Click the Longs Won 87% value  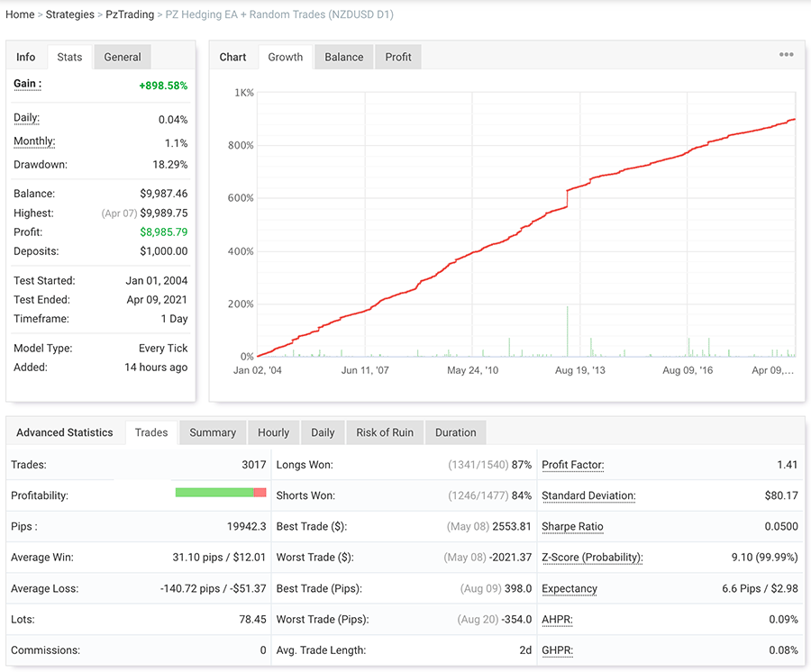click(x=522, y=465)
